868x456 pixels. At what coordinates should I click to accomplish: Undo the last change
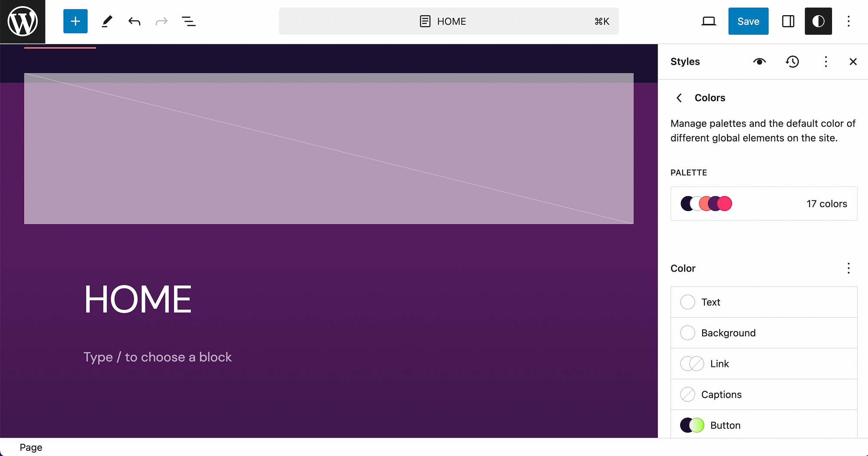(x=134, y=21)
